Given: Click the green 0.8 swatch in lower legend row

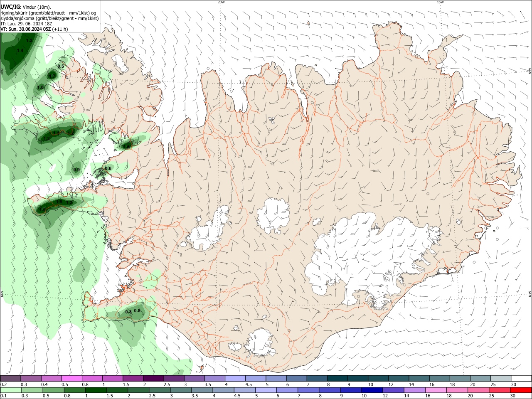Looking at the screenshot, I should (x=74, y=390).
